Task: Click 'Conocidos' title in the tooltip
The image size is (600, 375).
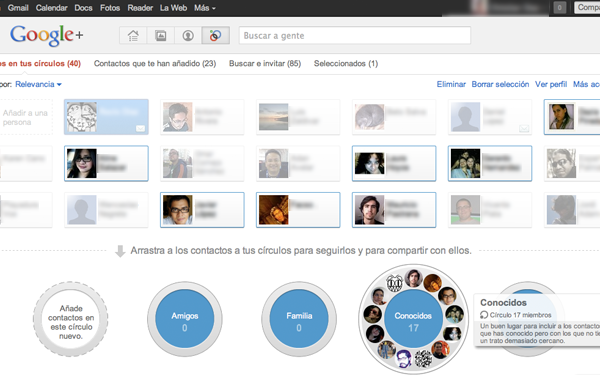Action: click(x=503, y=303)
